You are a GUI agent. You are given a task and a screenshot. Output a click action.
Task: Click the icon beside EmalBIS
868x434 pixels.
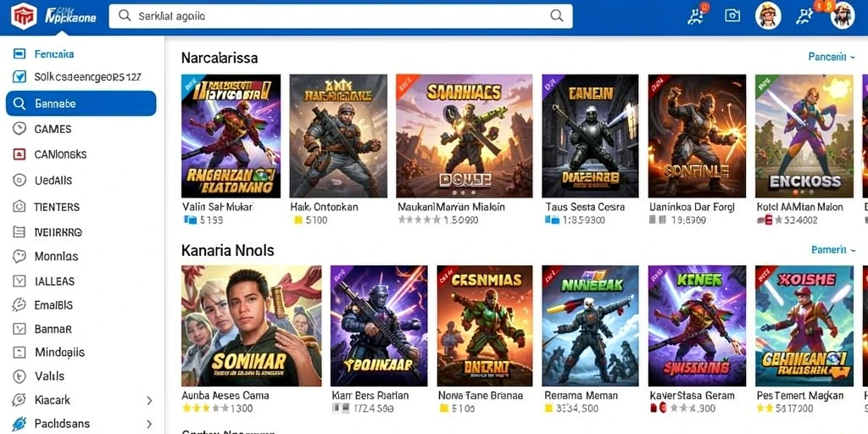point(19,304)
